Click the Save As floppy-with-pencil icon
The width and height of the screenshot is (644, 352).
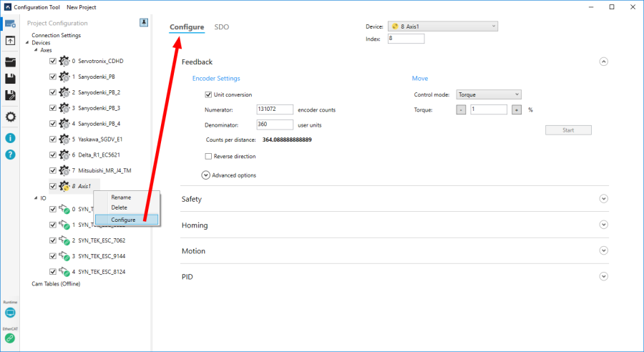[10, 95]
